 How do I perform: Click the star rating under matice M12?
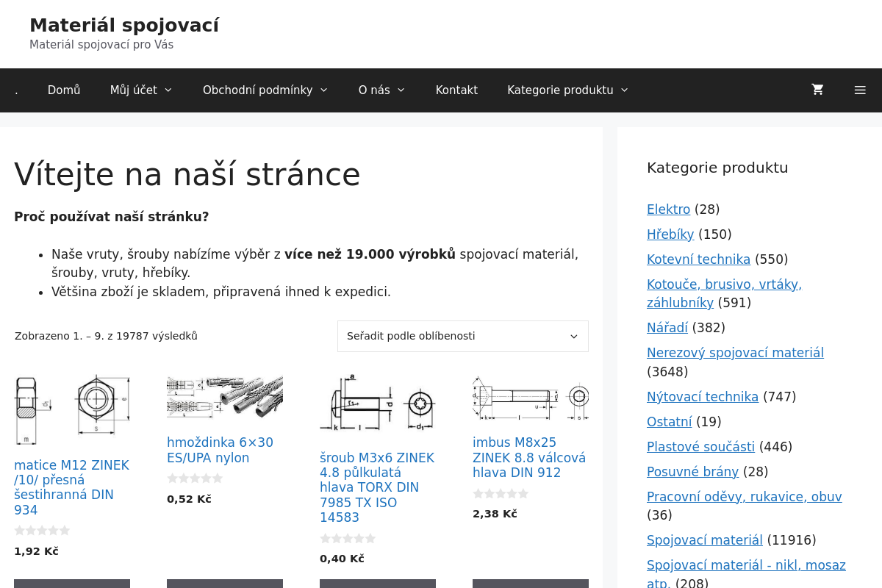42,530
